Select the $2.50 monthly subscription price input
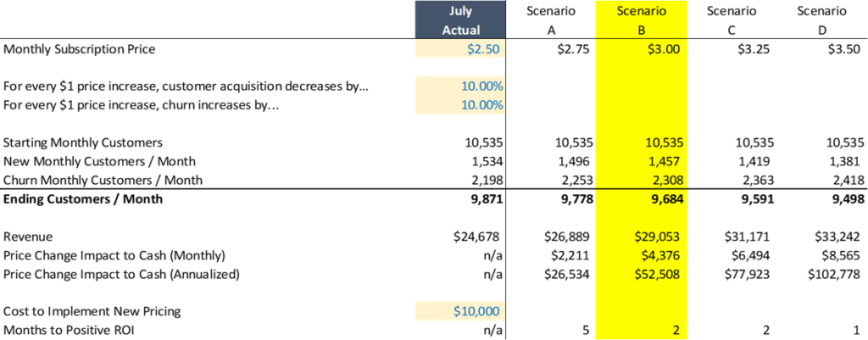868x340 pixels. point(460,49)
